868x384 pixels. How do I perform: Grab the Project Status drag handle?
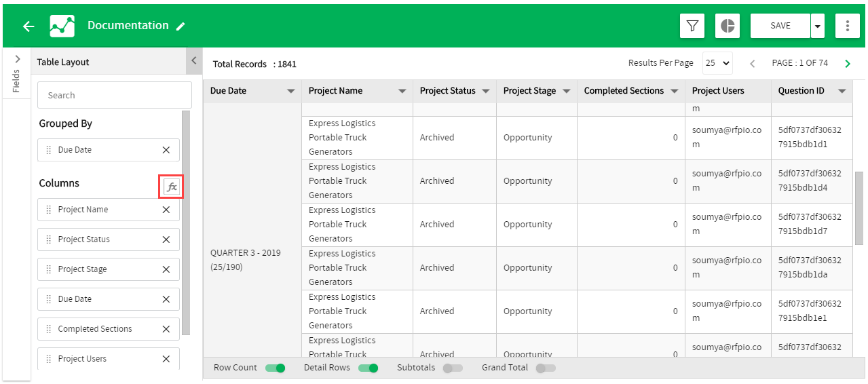point(48,239)
